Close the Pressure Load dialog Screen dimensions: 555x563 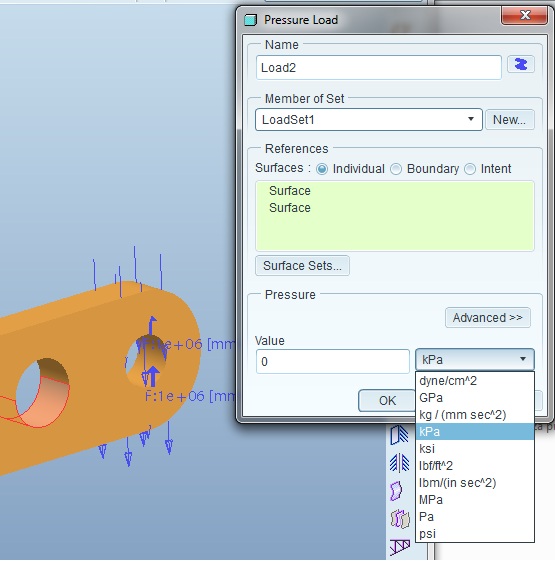click(524, 15)
